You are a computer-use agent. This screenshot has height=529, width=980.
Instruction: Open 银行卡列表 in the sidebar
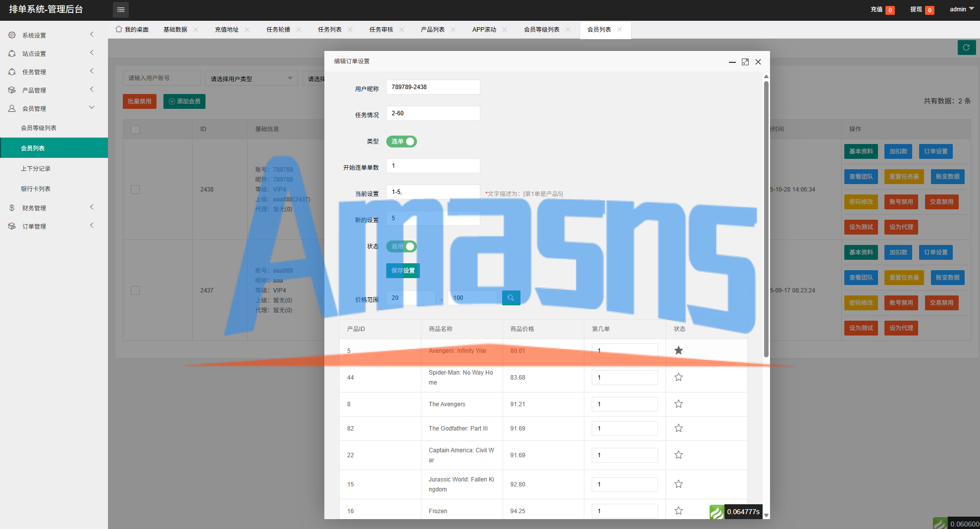(36, 189)
